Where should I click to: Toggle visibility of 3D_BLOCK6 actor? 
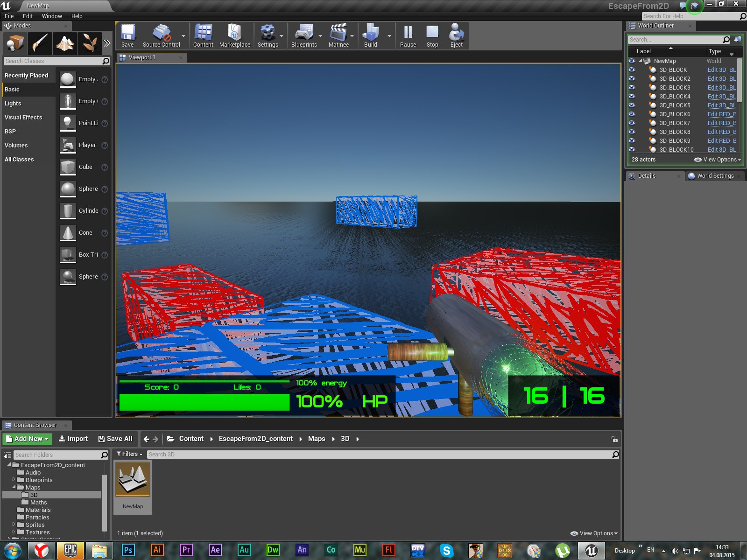click(x=632, y=114)
